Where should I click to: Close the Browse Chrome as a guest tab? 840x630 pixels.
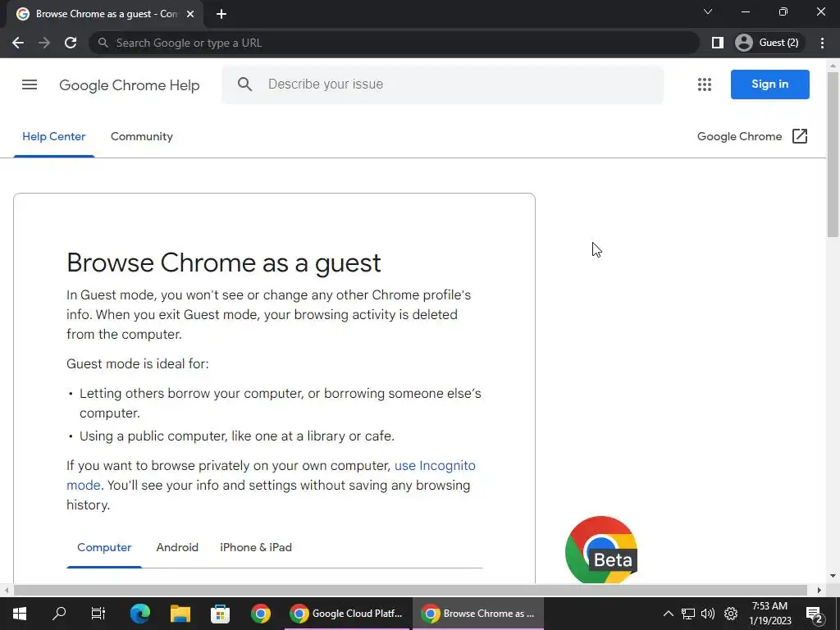[x=190, y=14]
